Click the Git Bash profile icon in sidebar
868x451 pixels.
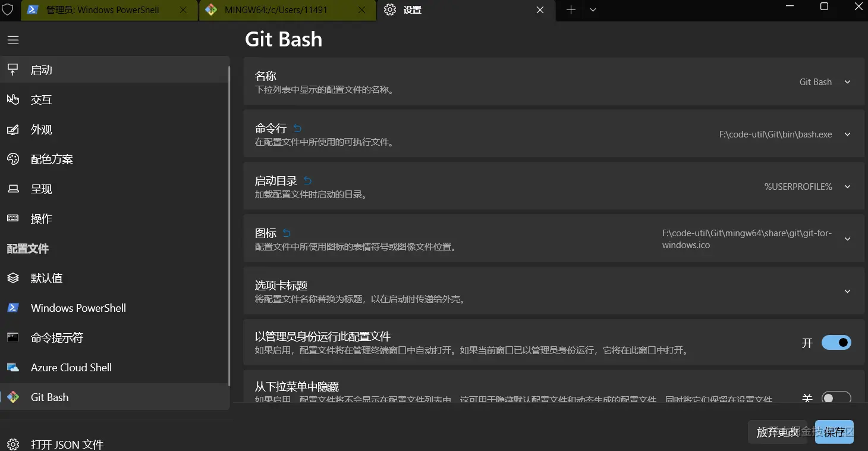(13, 397)
